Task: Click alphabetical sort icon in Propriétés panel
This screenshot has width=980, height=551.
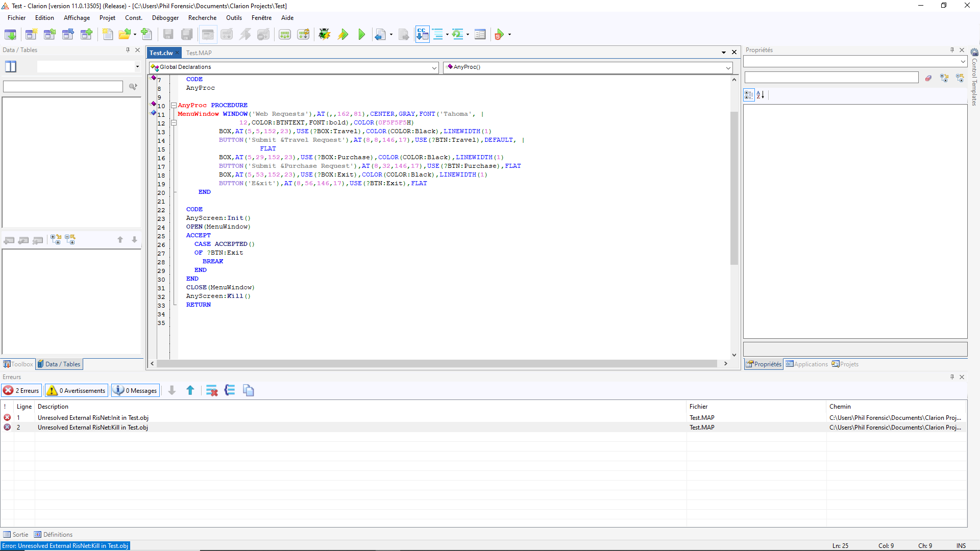Action: [x=761, y=95]
